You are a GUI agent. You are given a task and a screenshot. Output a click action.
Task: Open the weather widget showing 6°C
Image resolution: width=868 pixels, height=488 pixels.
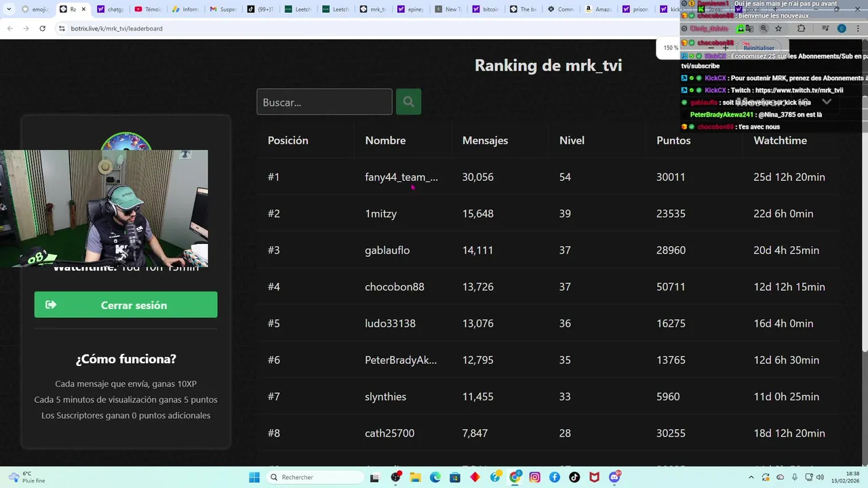26,477
